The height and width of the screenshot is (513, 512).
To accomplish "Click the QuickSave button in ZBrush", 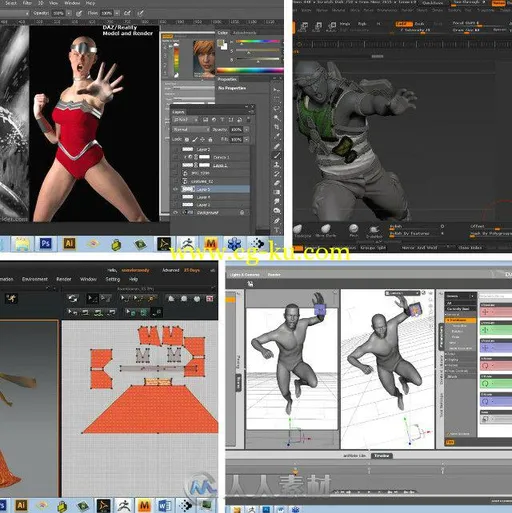I will [x=432, y=3].
